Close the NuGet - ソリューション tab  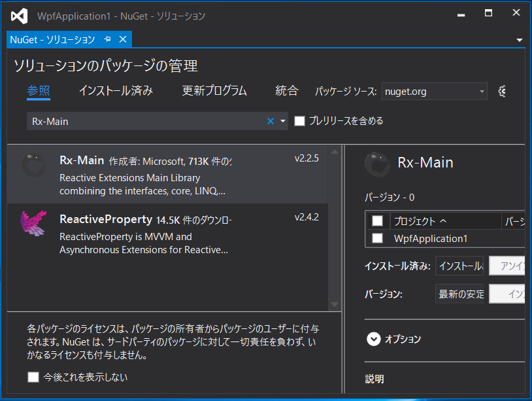[122, 39]
